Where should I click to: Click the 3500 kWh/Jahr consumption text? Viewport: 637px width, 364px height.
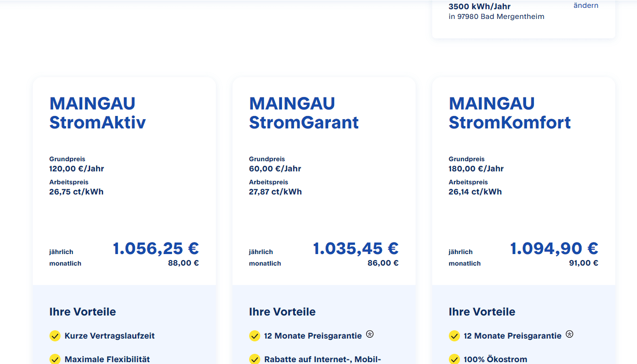point(480,6)
